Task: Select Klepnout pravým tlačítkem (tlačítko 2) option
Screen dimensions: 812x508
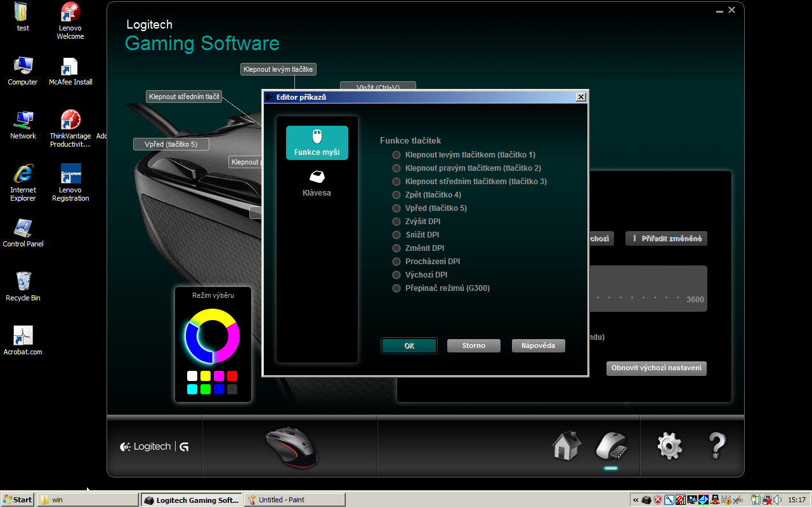Action: [466, 168]
